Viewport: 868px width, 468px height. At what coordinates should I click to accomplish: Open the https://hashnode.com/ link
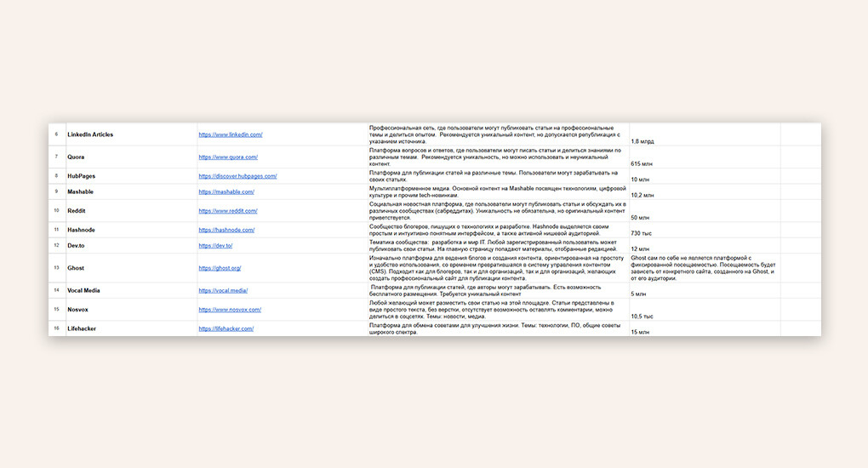click(x=226, y=230)
